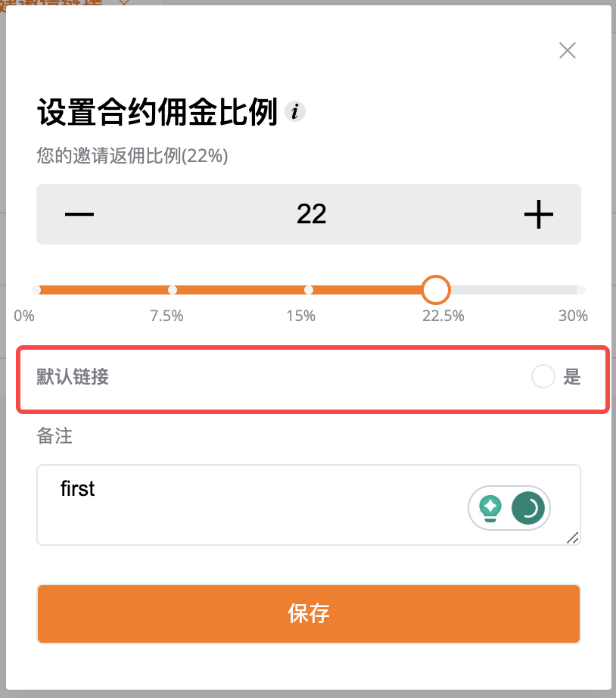Viewport: 616px width, 698px height.
Task: Click the dark green loading circle icon
Action: point(528,508)
